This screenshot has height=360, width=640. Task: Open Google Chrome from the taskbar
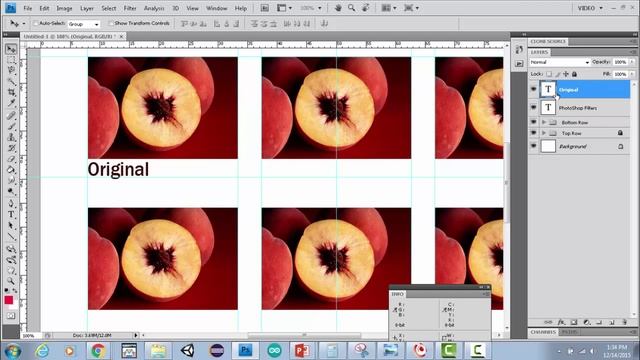tap(98, 351)
